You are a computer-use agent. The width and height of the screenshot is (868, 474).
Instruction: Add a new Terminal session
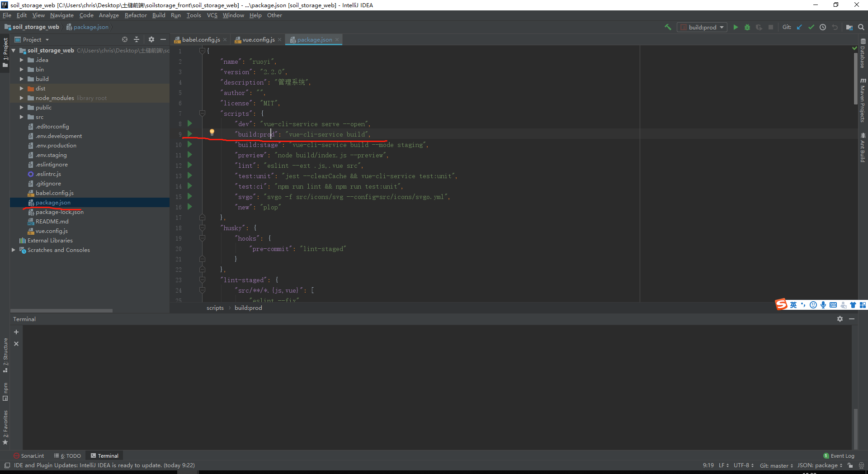(x=16, y=332)
